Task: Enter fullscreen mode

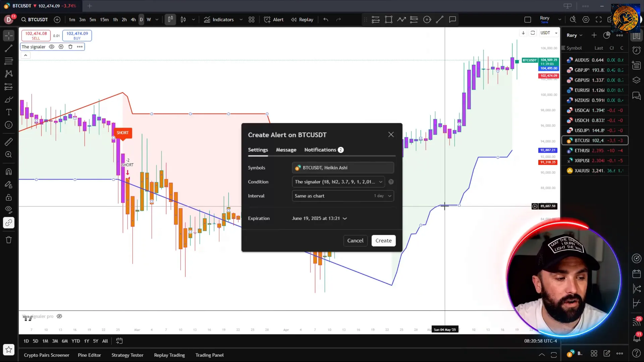Action: pos(599,19)
